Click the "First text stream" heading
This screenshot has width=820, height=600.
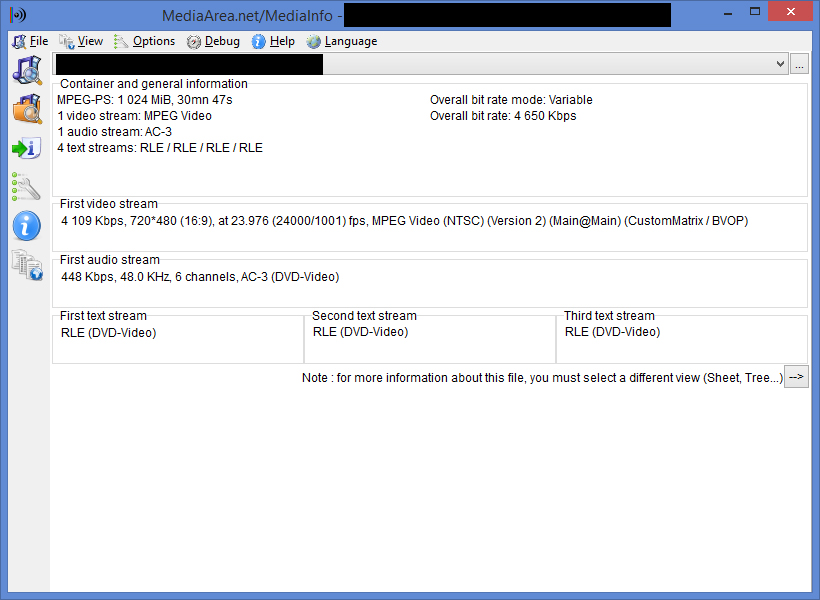103,316
